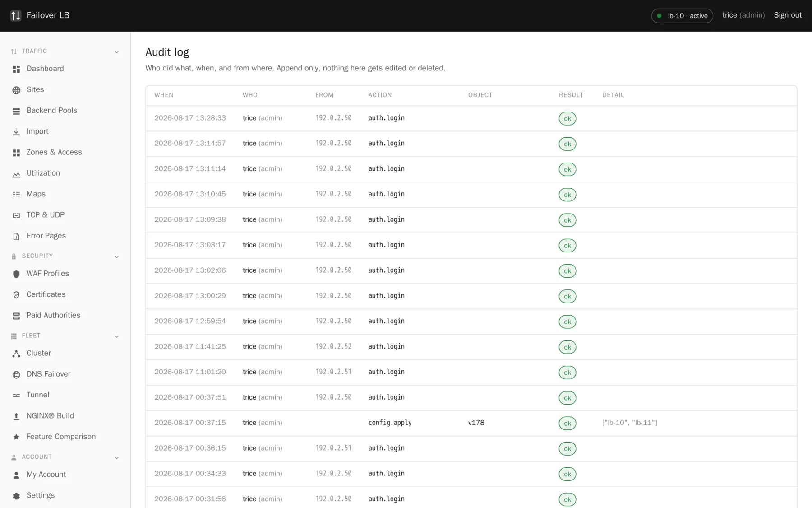The width and height of the screenshot is (812, 508).
Task: Click the Audit log heading
Action: point(167,52)
